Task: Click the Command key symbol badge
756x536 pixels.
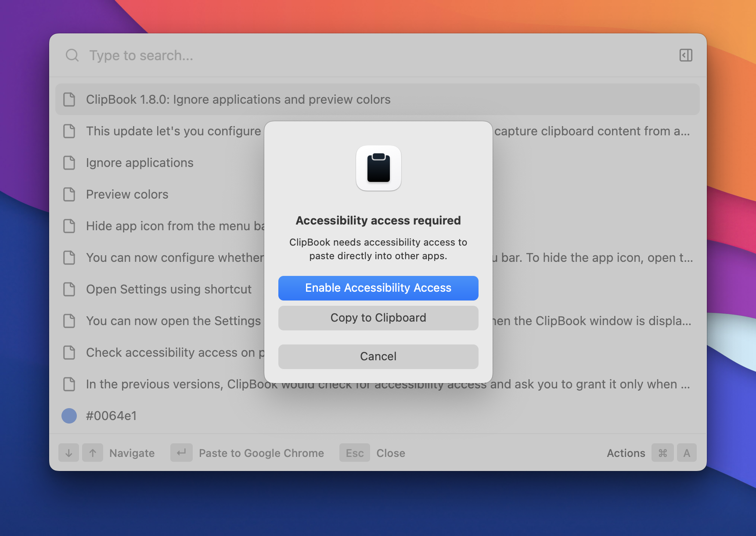Action: coord(663,453)
